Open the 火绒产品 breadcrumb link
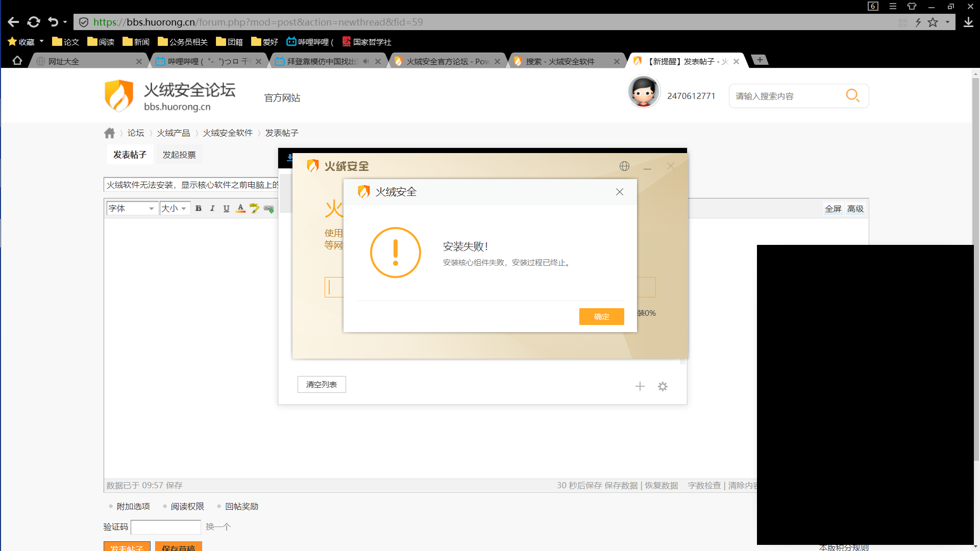The image size is (980, 551). [x=173, y=133]
